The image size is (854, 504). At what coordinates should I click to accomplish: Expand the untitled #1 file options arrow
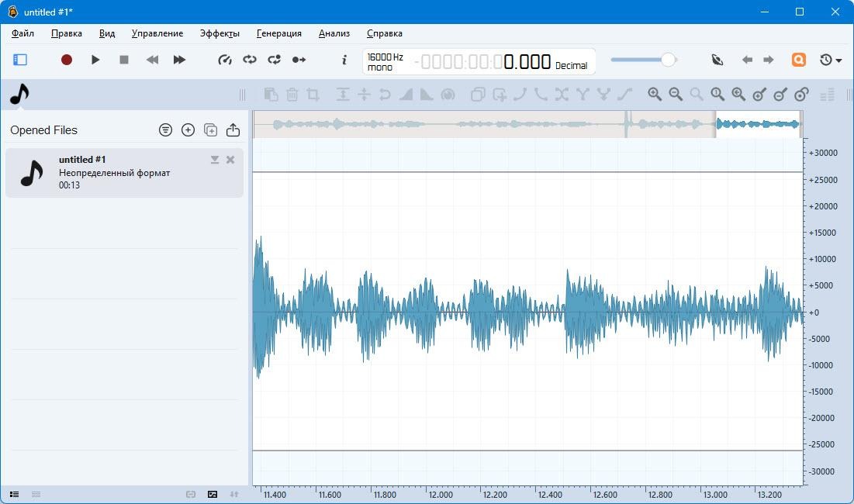point(215,160)
